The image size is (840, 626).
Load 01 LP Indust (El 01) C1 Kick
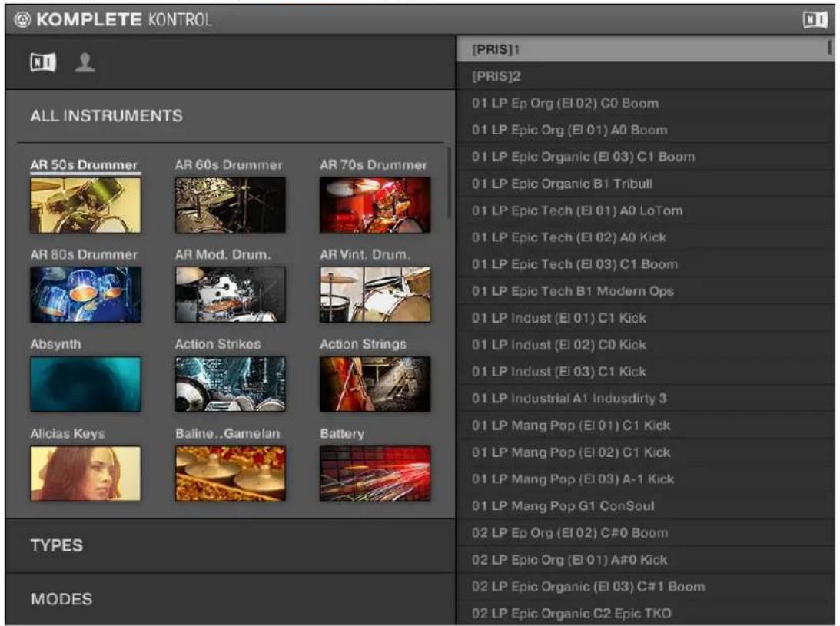[645, 318]
